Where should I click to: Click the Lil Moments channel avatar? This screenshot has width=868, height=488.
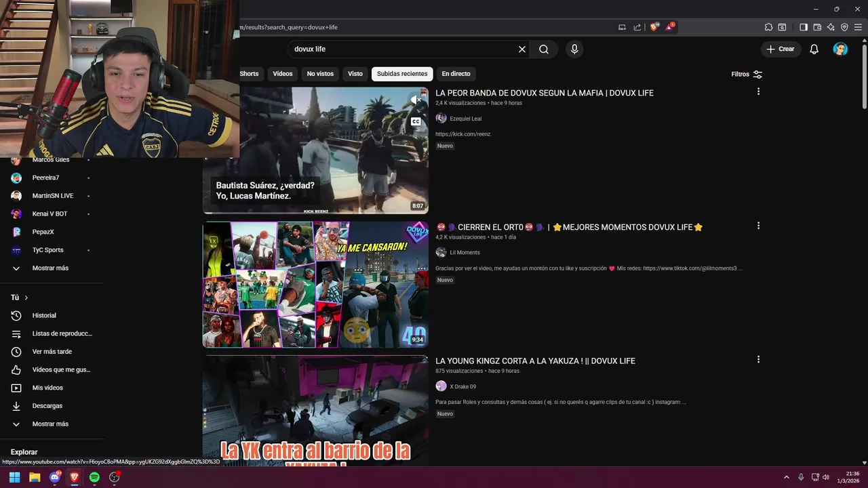click(x=441, y=252)
